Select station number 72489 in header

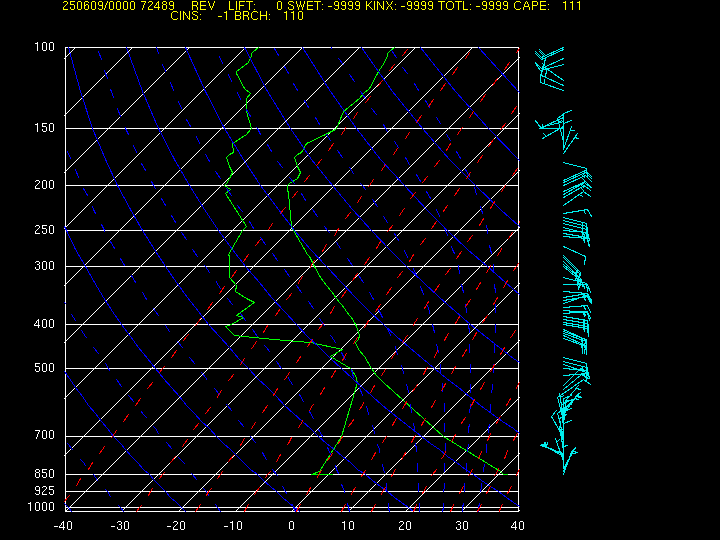(156, 6)
